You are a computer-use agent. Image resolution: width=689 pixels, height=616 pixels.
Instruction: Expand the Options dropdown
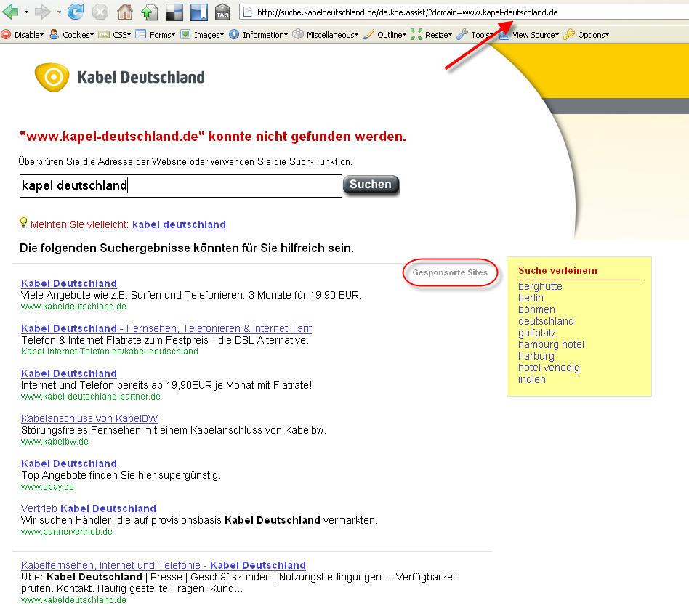tap(593, 35)
